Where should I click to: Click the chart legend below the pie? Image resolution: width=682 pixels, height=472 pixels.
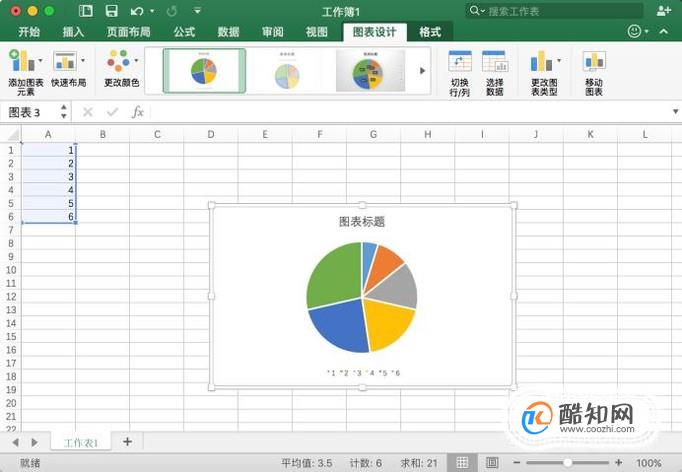pyautogui.click(x=363, y=373)
